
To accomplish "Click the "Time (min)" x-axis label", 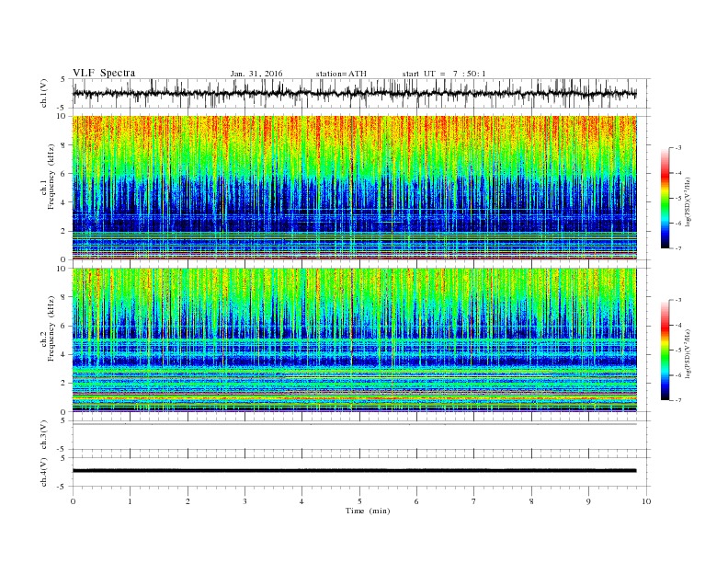I will [x=368, y=511].
